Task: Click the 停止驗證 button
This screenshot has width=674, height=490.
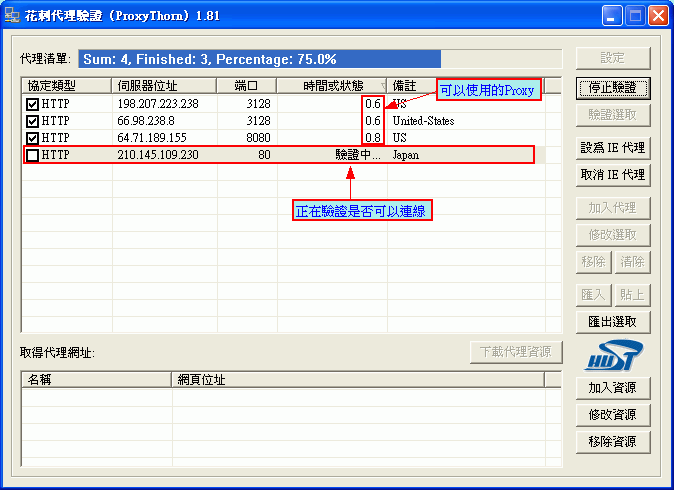Action: [x=613, y=89]
